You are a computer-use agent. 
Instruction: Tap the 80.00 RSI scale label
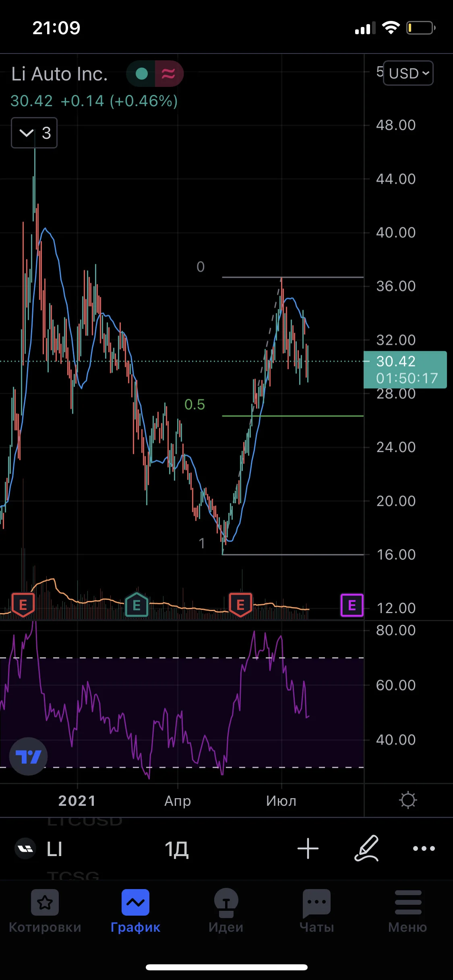click(x=396, y=630)
